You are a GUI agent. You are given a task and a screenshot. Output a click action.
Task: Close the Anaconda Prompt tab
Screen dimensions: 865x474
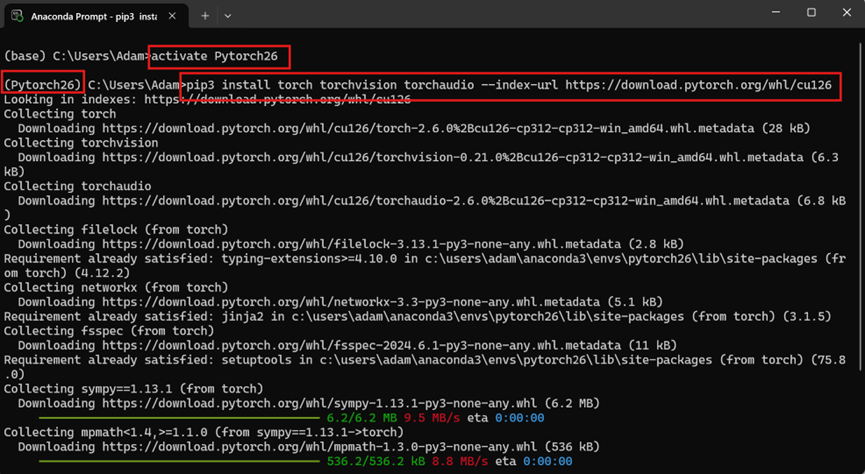click(172, 16)
